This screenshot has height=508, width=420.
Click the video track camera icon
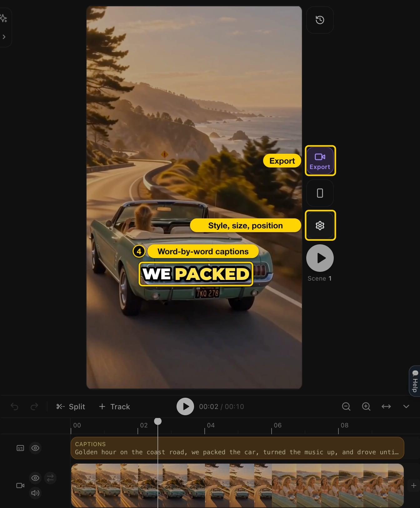[x=20, y=486]
